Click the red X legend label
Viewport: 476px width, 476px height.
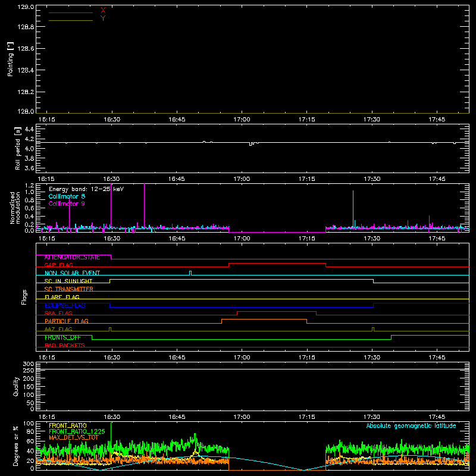[x=103, y=10]
